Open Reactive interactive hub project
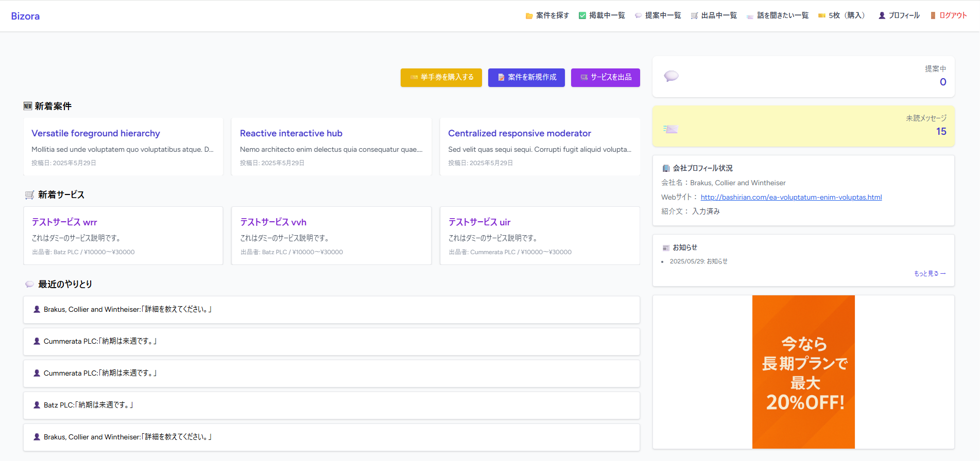980x461 pixels. (x=291, y=133)
